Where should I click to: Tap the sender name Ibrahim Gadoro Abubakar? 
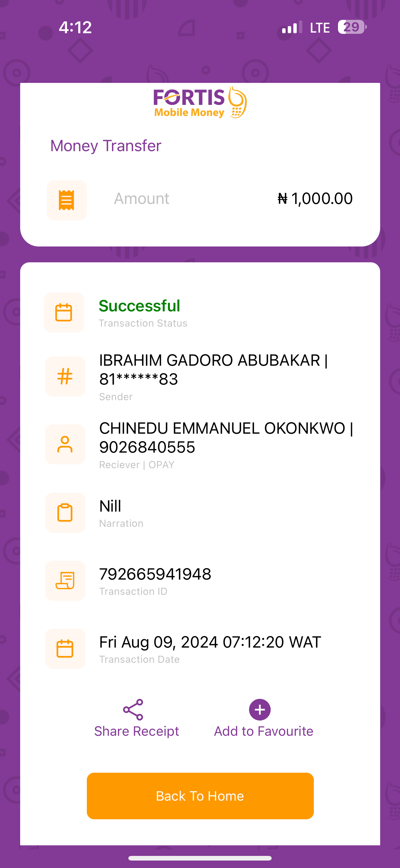[209, 360]
